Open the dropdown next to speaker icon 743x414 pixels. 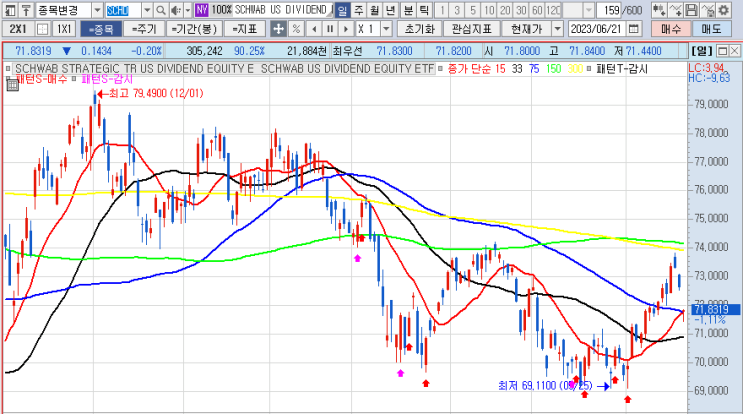tap(188, 10)
